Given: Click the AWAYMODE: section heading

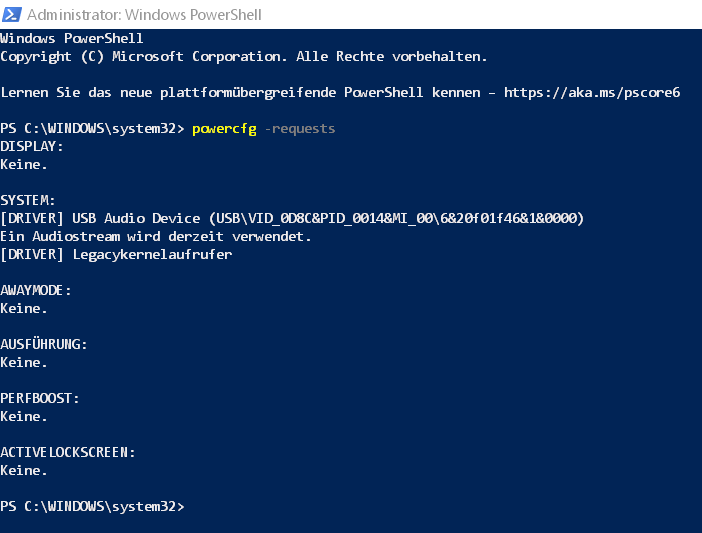Looking at the screenshot, I should coord(36,291).
